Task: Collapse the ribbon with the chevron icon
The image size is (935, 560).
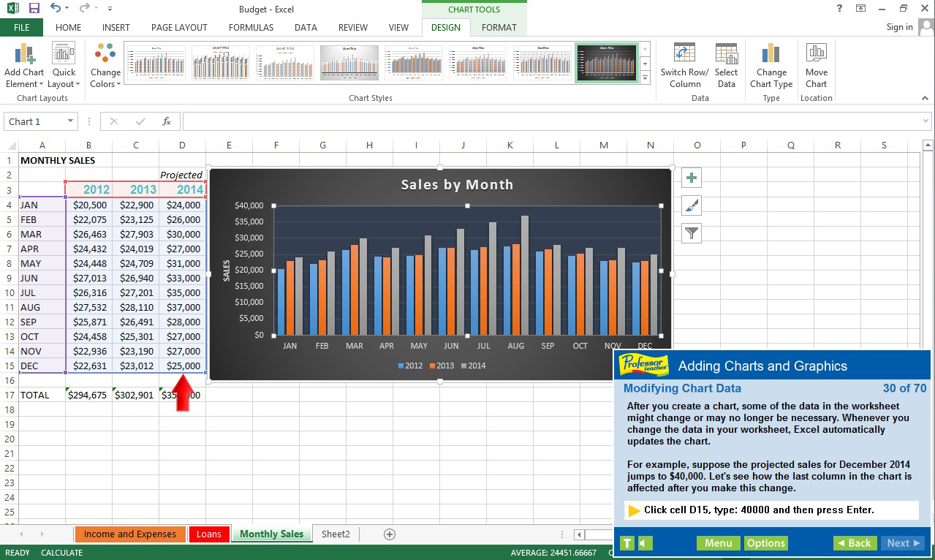Action: 924,97
